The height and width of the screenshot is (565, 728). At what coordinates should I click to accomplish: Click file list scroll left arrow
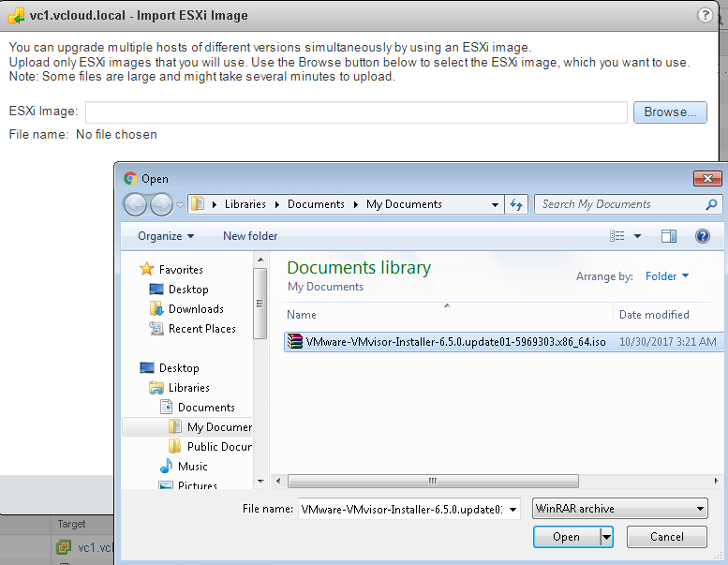click(278, 481)
